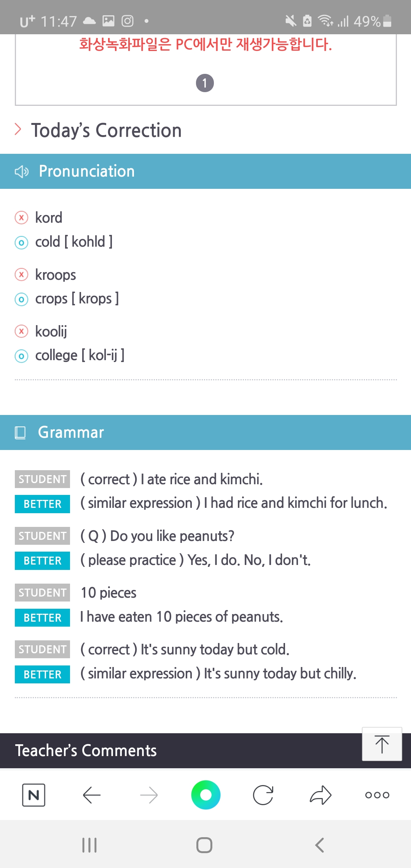Tap the Naver N home icon
The width and height of the screenshot is (411, 868).
tap(33, 795)
